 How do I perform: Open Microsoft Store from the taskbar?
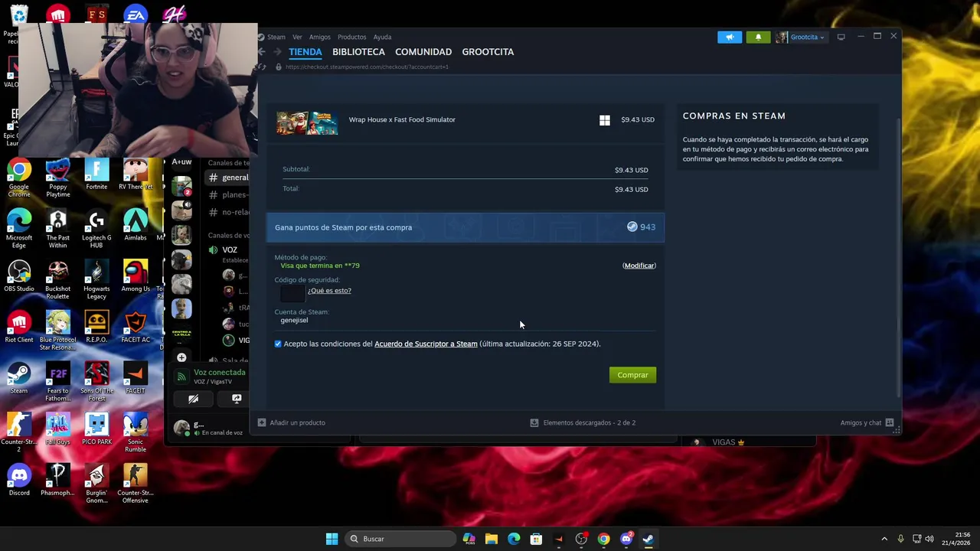point(536,539)
